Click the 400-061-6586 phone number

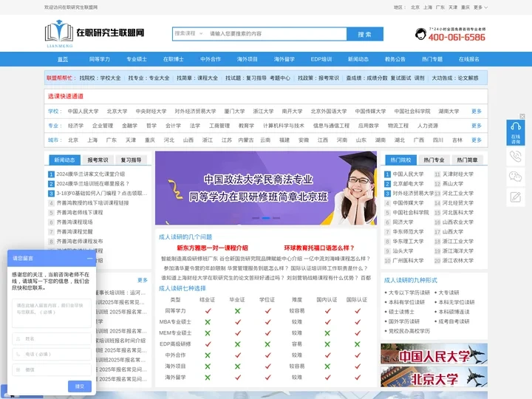[x=457, y=38]
